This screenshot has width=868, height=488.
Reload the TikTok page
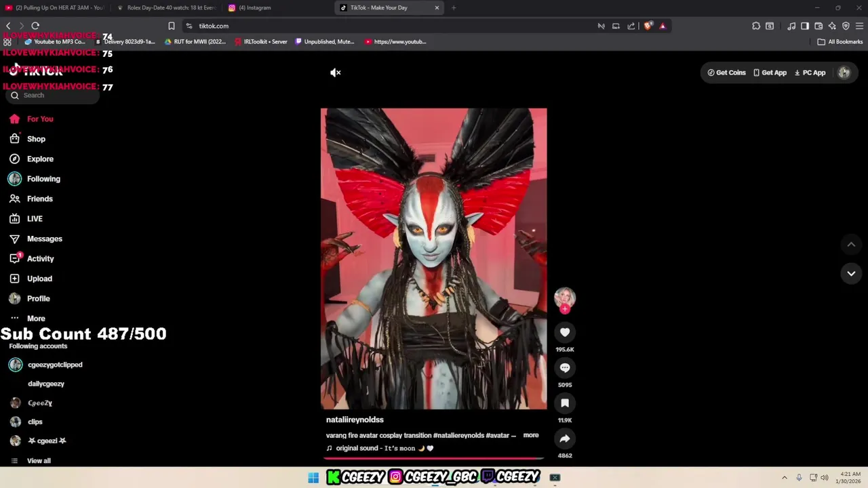tap(35, 26)
